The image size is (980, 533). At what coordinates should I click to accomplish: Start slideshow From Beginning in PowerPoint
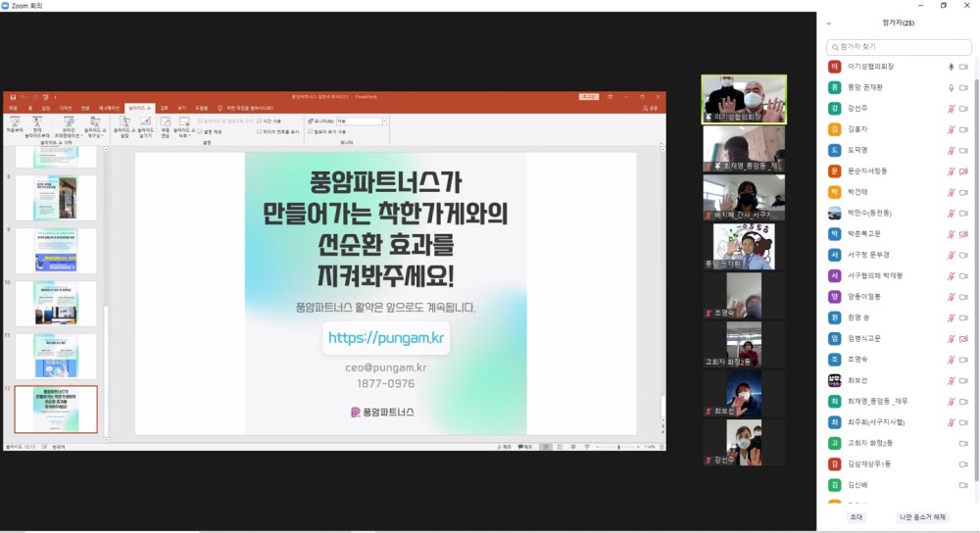pos(15,125)
